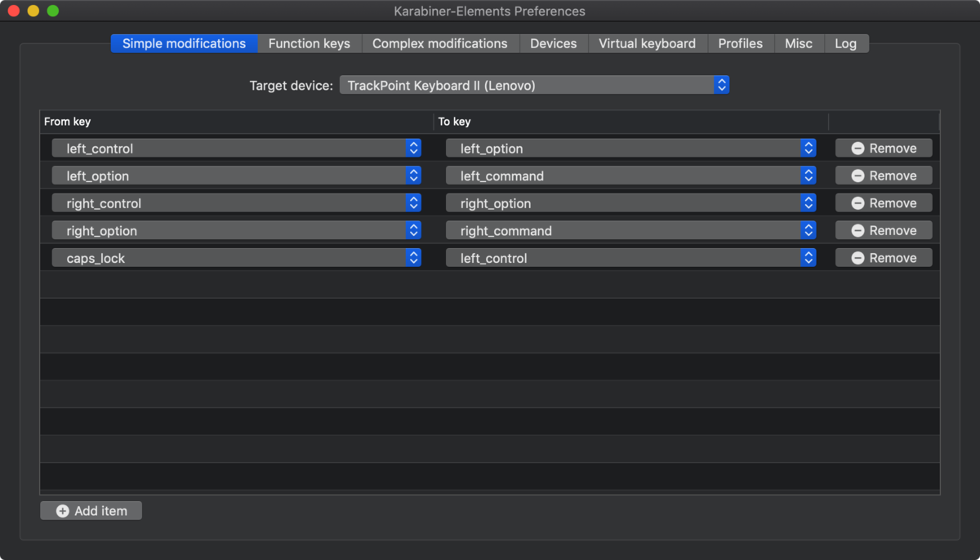Open the right_control From key dropdown
This screenshot has height=560, width=980.
pyautogui.click(x=236, y=203)
